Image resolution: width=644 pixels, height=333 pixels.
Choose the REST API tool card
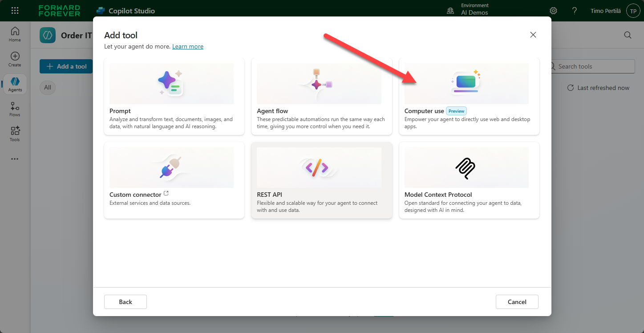tap(321, 180)
